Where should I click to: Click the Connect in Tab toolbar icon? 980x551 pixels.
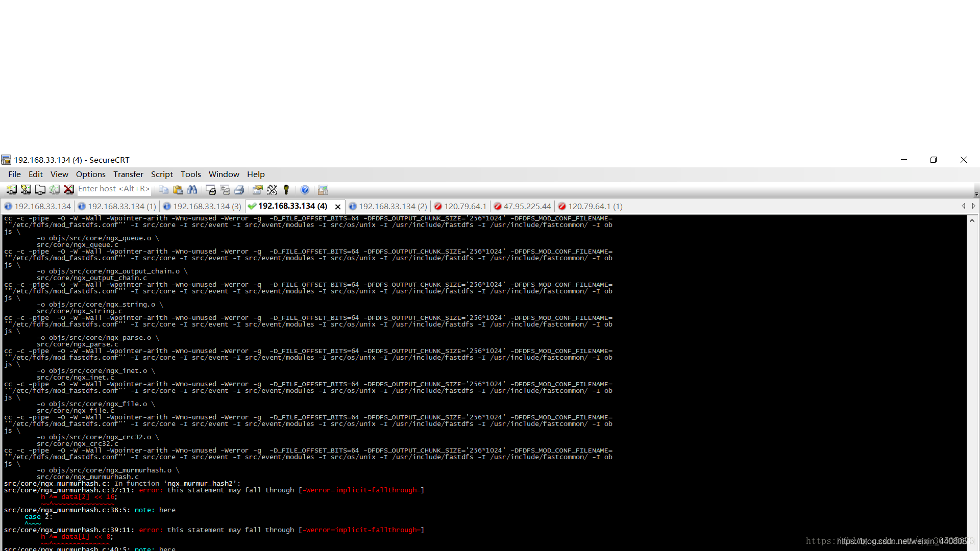click(40, 190)
